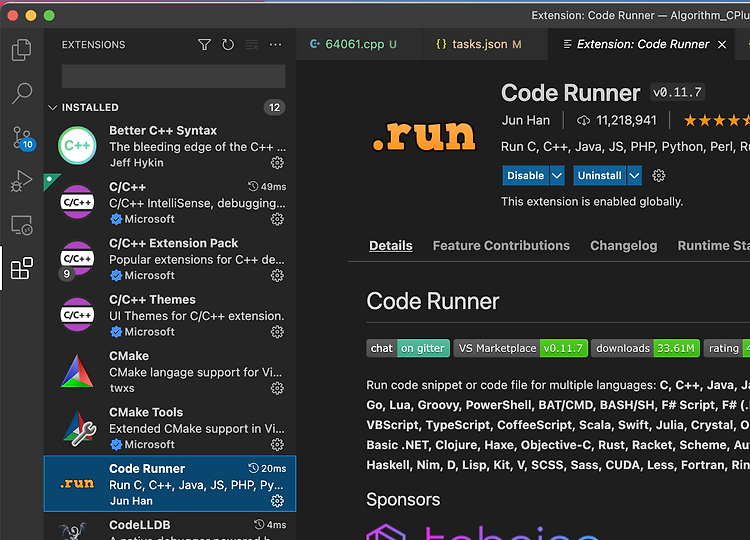Select the C/C++ Extension Pack row
This screenshot has width=750, height=540.
click(x=170, y=259)
